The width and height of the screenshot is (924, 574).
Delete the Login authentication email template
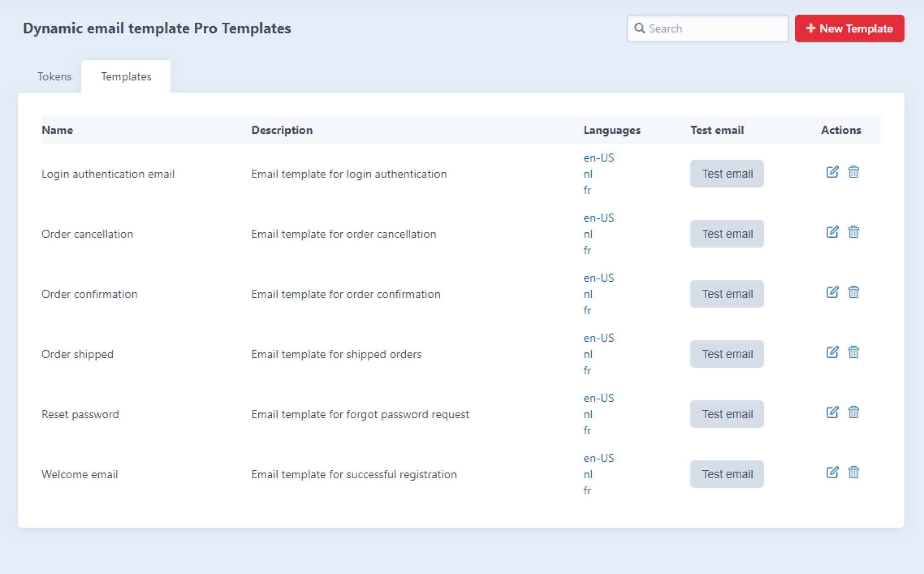pos(853,172)
